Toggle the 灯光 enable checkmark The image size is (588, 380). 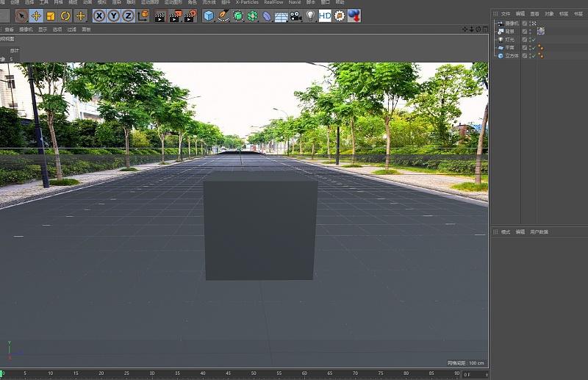click(533, 39)
